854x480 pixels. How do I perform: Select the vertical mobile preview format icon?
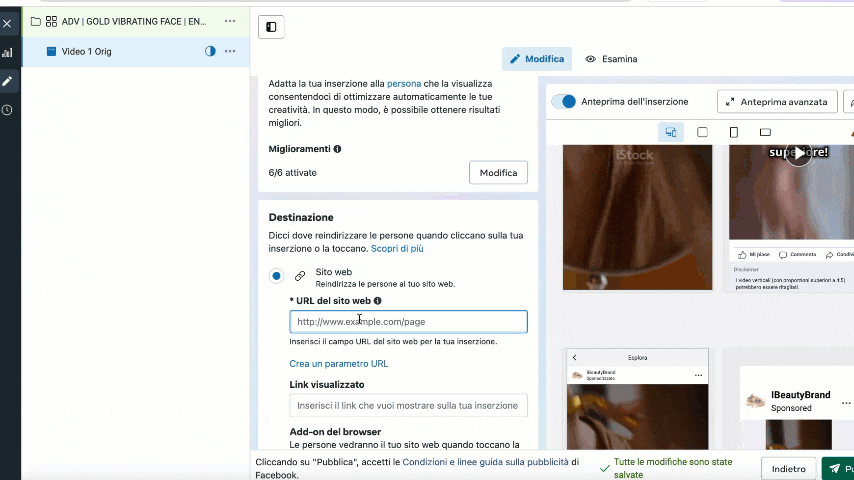[734, 132]
